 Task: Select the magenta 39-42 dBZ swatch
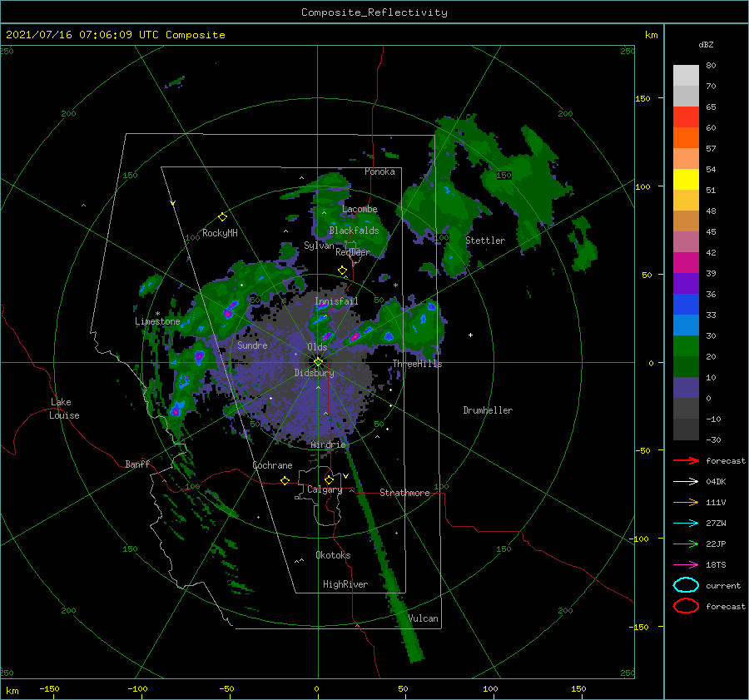[686, 263]
